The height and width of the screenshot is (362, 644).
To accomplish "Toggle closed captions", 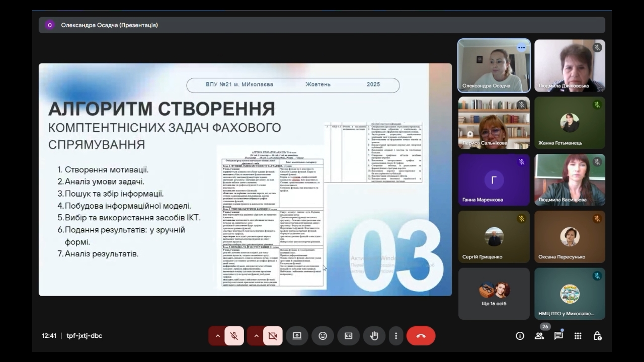I will pyautogui.click(x=348, y=336).
